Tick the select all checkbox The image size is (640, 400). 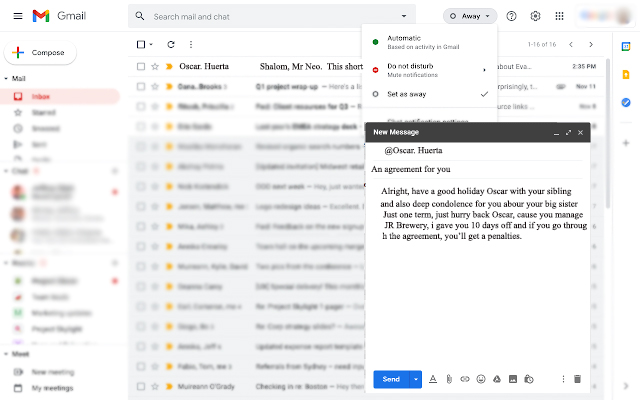pos(141,44)
